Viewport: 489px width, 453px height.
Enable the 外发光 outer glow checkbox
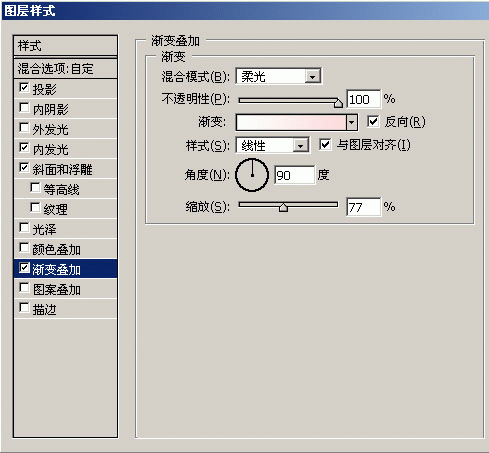[24, 128]
